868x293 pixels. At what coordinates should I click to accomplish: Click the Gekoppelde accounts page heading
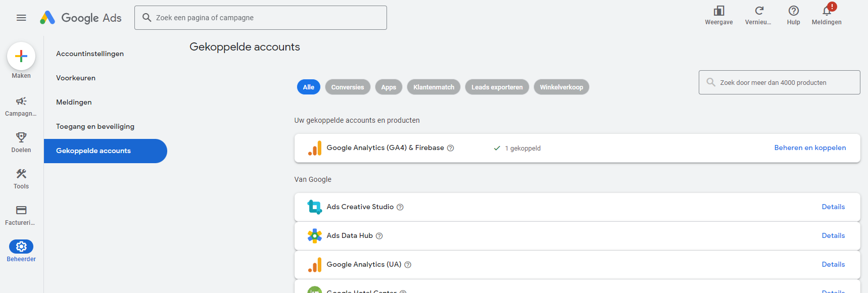coord(245,47)
